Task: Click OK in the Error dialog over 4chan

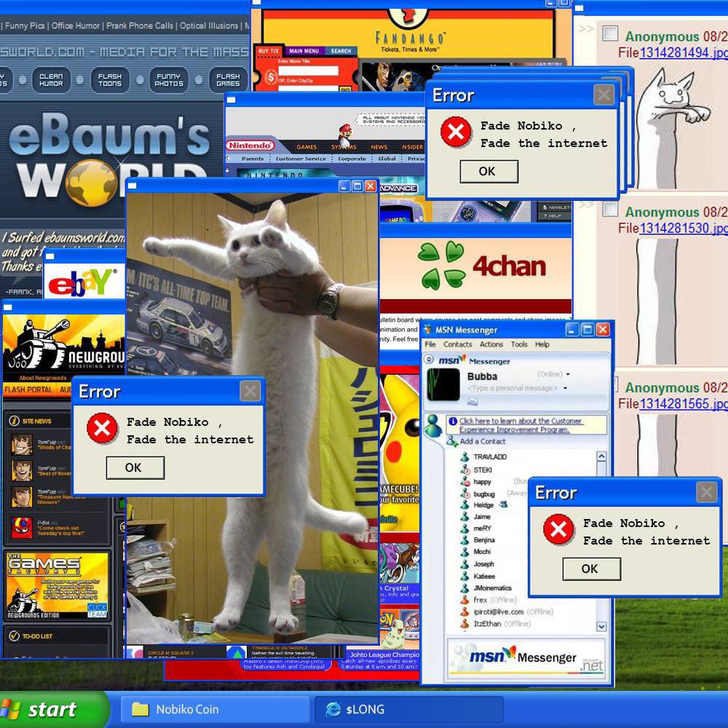Action: [489, 171]
